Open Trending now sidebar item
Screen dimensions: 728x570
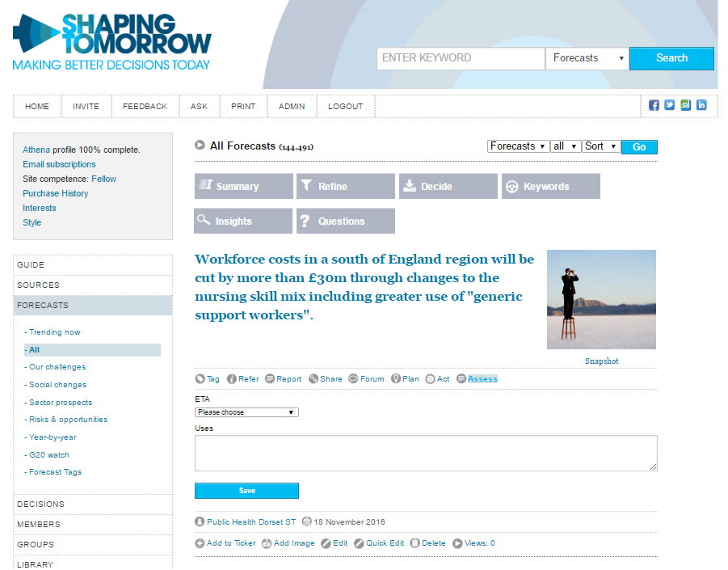point(55,332)
